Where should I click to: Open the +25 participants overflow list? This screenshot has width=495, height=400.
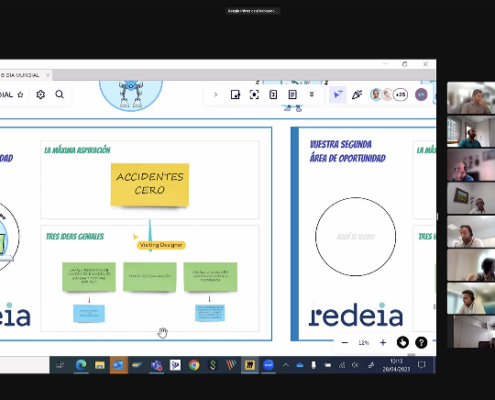coord(400,95)
